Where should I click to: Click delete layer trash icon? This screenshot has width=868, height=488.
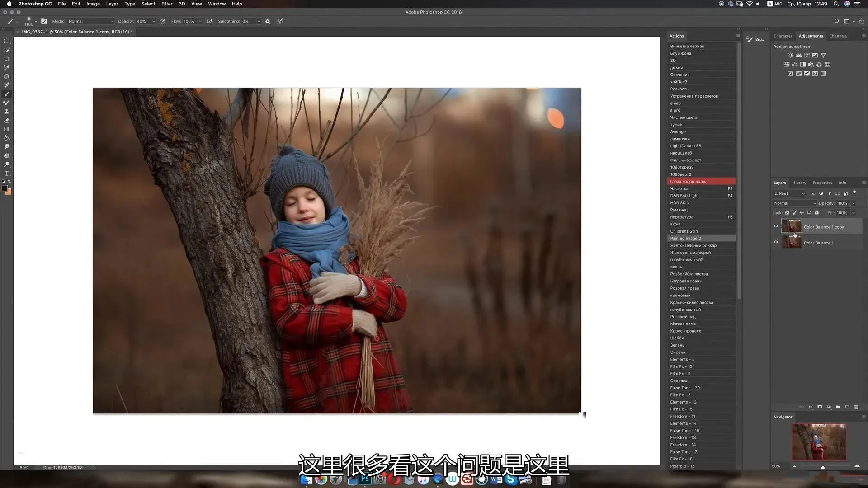coord(856,407)
